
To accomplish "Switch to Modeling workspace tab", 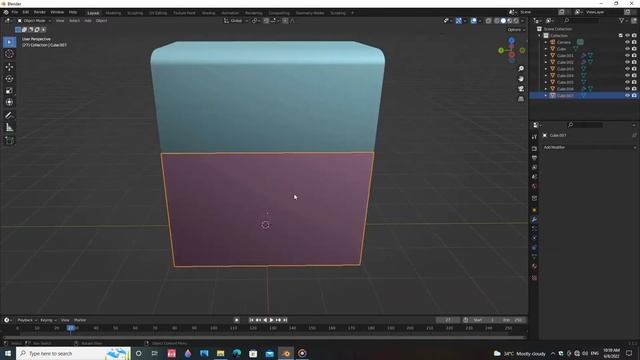I will 113,13.
